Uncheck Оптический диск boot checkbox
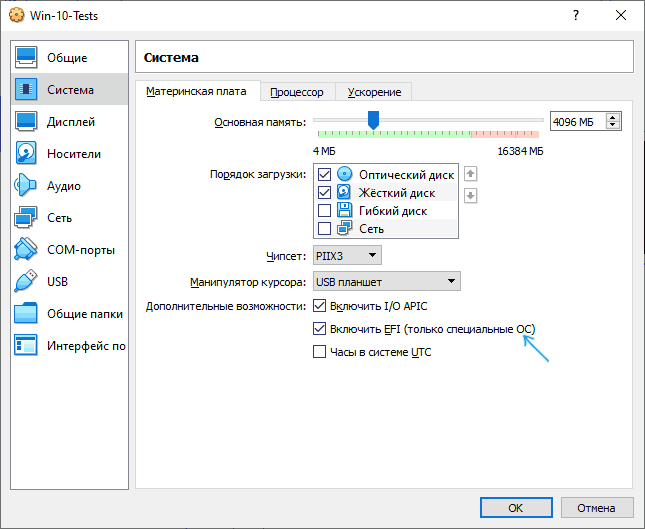 [324, 174]
